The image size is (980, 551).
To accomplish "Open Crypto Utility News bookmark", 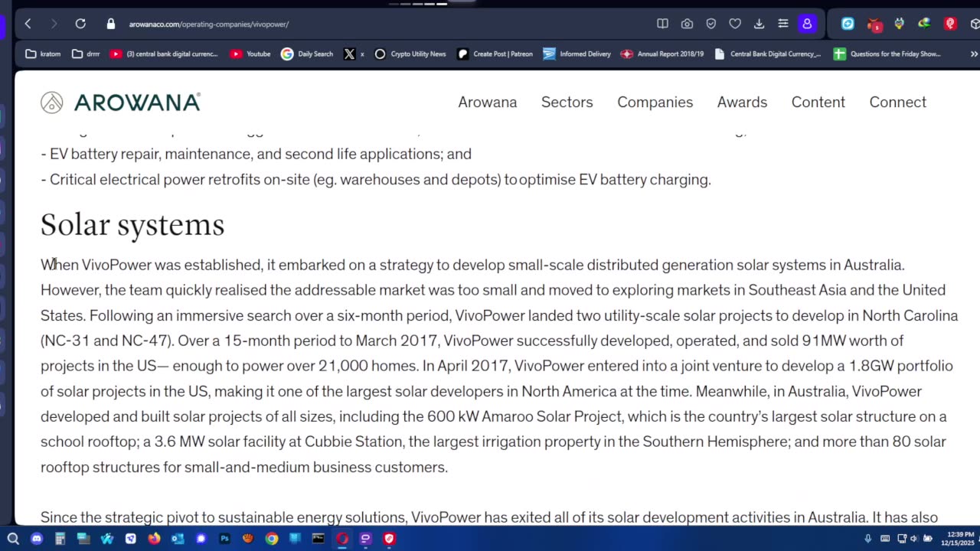I will tap(410, 54).
